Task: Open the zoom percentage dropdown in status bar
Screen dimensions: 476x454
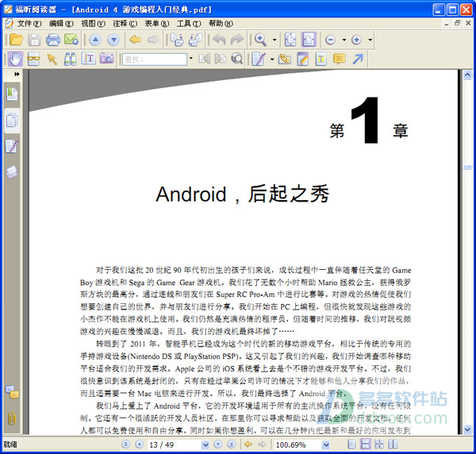Action: 326,445
